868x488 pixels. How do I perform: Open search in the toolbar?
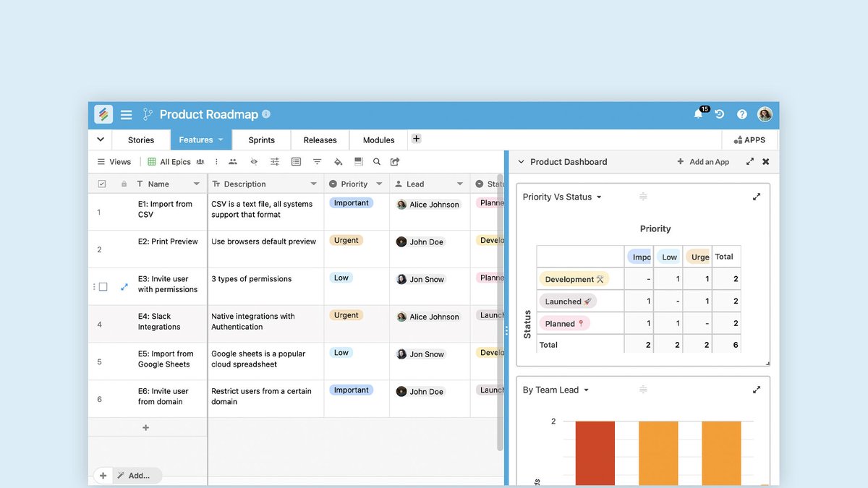[x=377, y=161]
